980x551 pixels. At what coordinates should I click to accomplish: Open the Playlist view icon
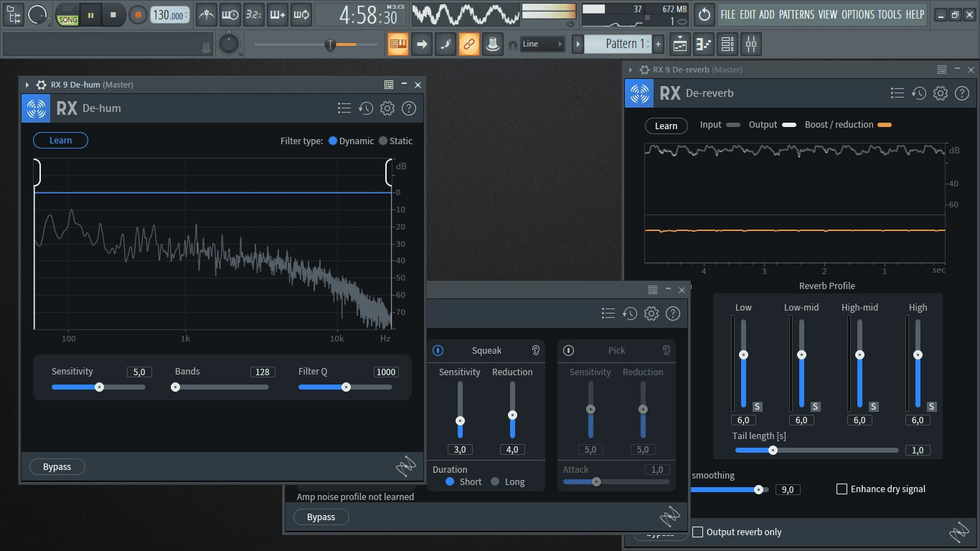click(x=680, y=44)
